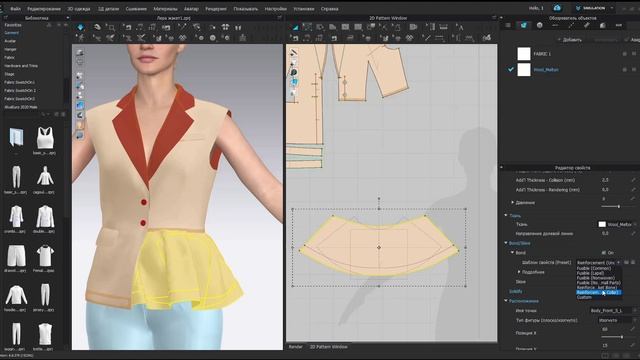Toggle the Bond On checkbox

click(x=604, y=253)
